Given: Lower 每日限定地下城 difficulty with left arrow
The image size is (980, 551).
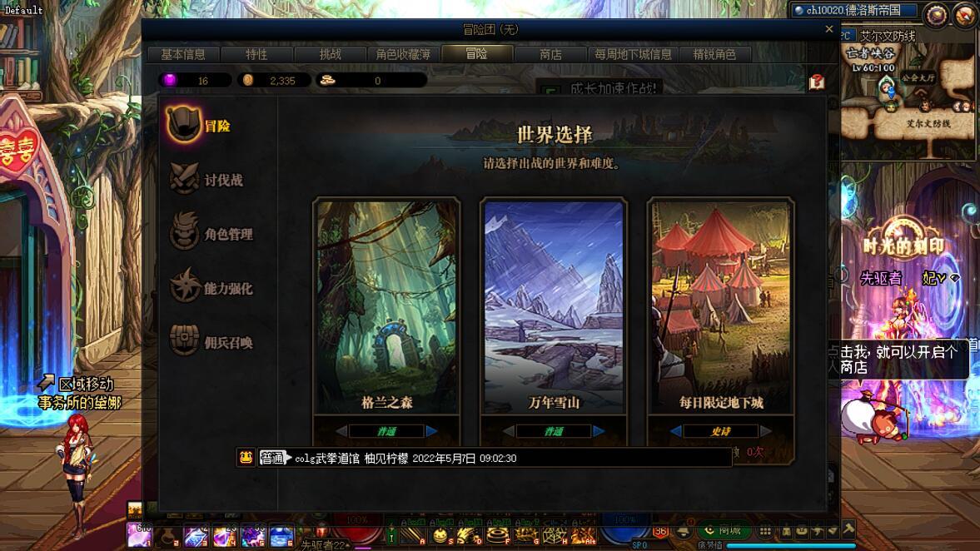Looking at the screenshot, I should [675, 431].
